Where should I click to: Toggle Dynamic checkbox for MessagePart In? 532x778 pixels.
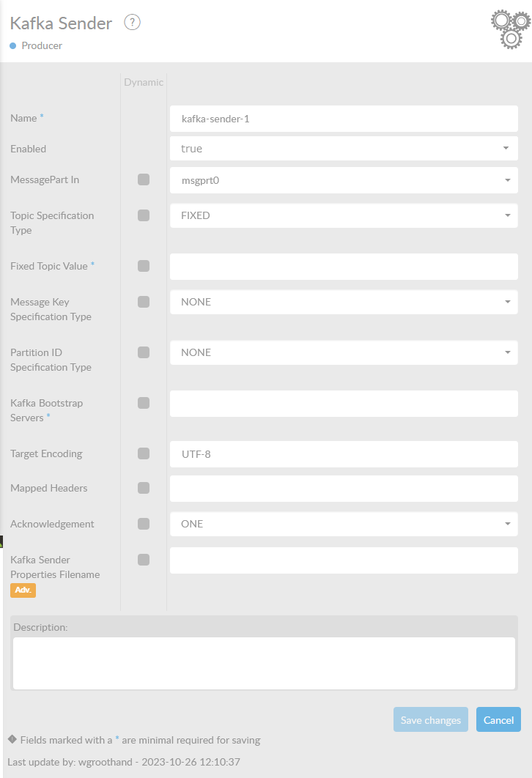(144, 179)
